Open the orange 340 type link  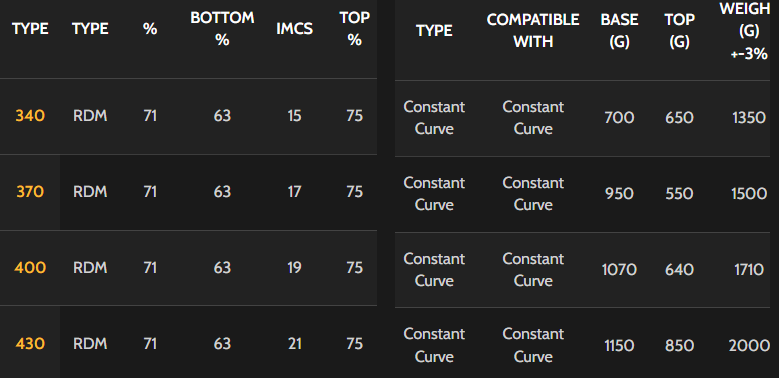[30, 116]
